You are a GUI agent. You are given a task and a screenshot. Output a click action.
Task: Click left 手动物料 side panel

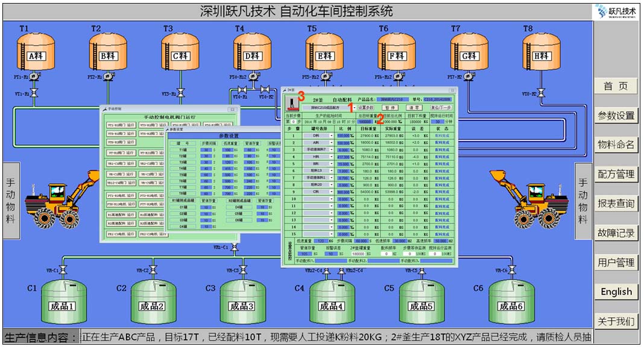(x=11, y=201)
